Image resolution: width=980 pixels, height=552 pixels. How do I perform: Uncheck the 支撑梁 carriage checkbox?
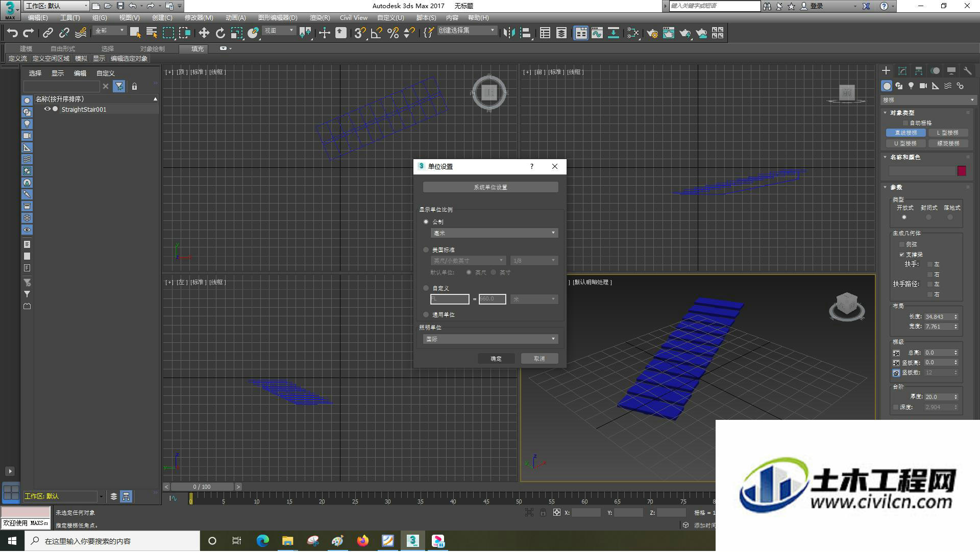click(x=902, y=255)
